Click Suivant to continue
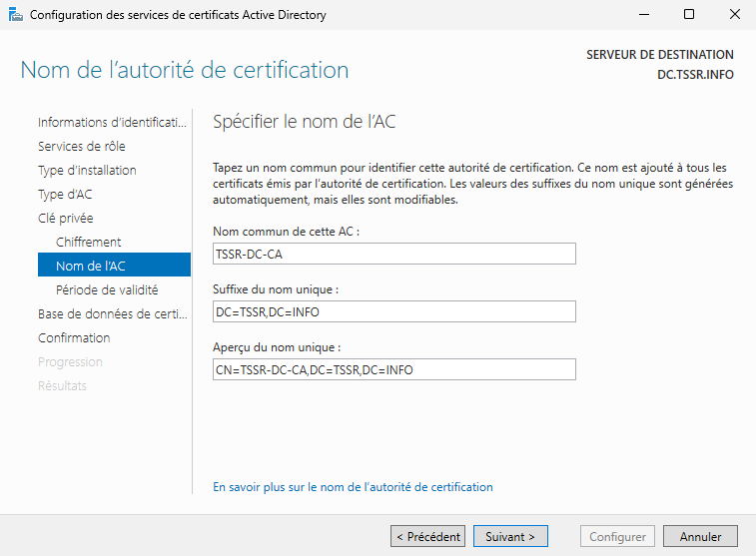Viewport: 756px width, 556px height. tap(509, 537)
